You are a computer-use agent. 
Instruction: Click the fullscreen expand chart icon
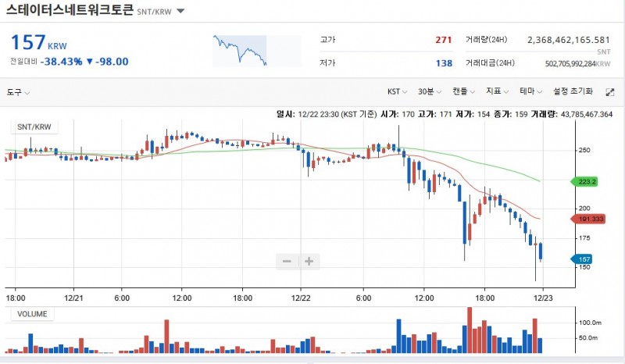tap(610, 91)
